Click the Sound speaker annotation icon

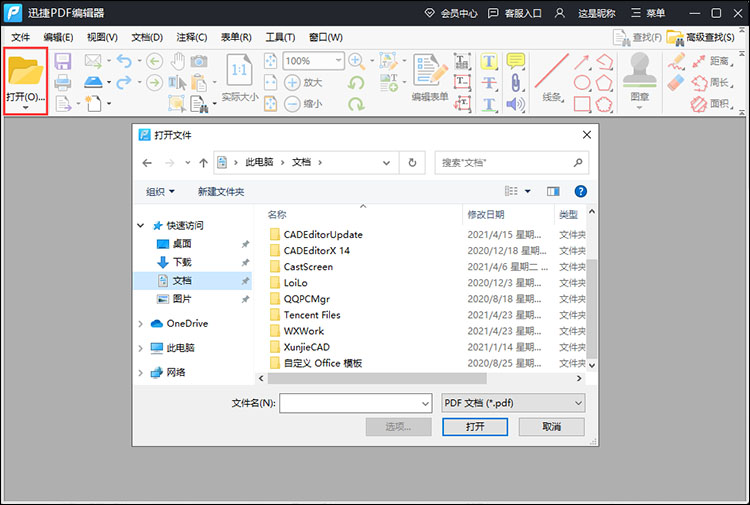[x=516, y=104]
